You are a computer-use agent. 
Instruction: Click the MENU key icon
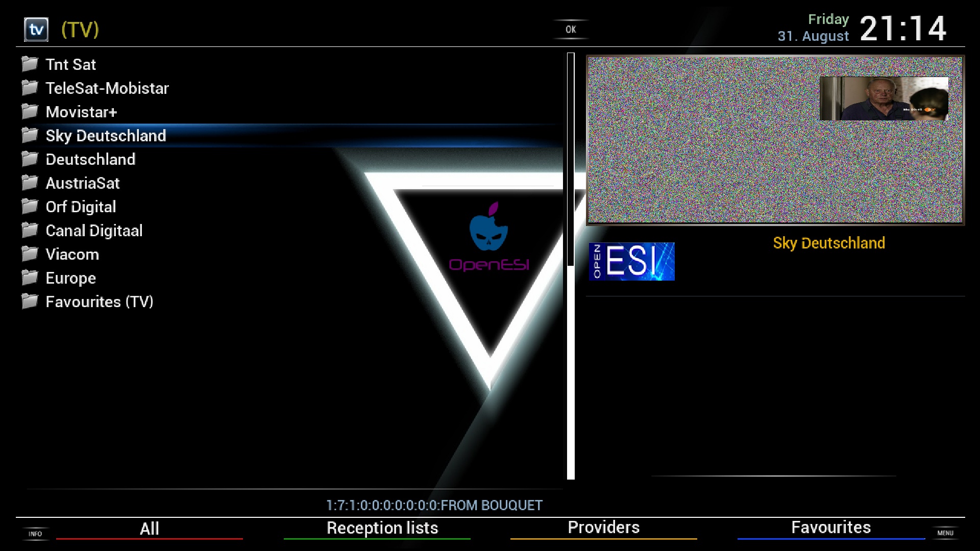point(945,533)
